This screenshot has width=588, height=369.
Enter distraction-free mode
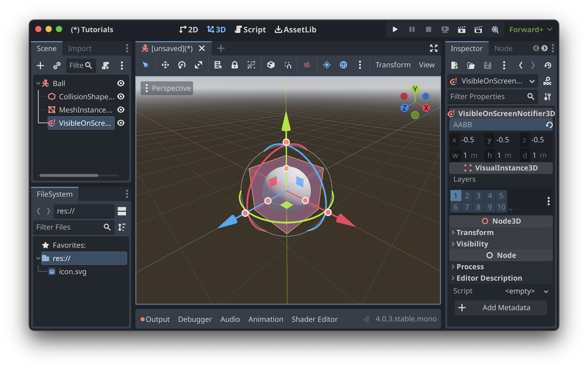tap(434, 48)
